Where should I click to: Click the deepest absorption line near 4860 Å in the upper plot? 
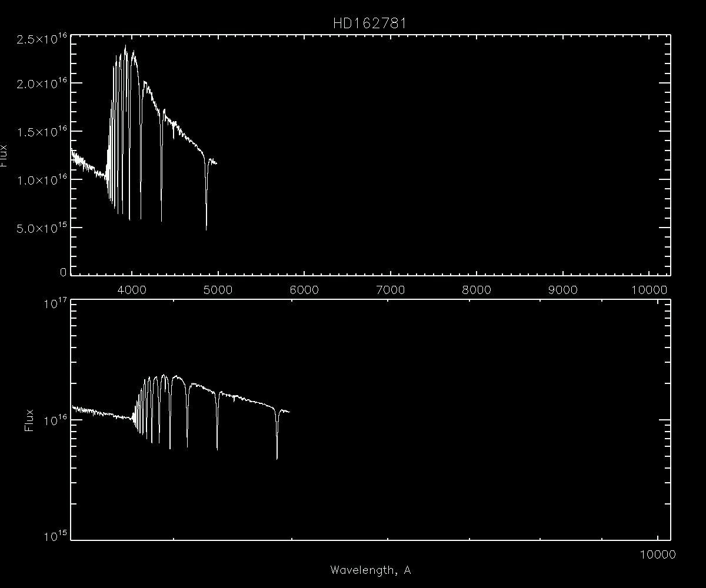click(206, 194)
